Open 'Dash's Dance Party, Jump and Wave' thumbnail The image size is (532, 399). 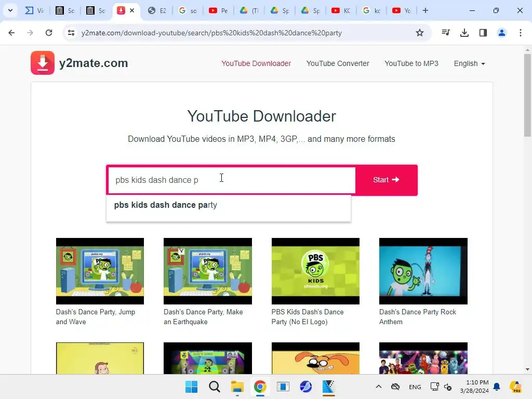point(100,271)
